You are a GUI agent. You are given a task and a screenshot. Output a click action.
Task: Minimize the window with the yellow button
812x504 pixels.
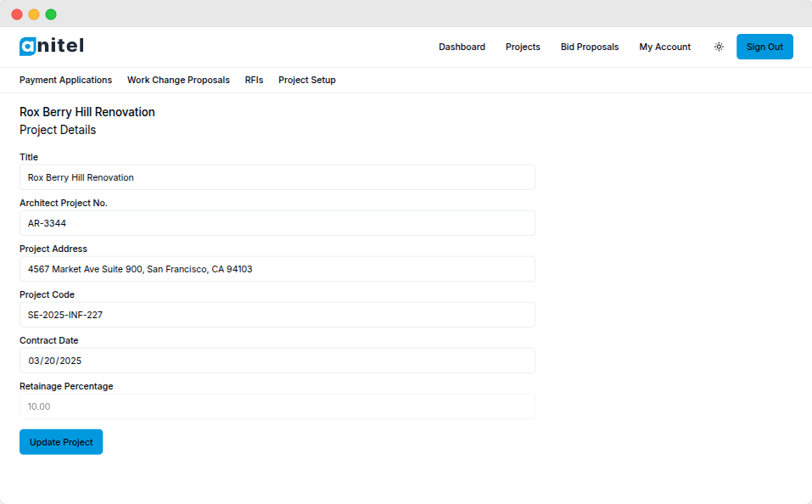pos(35,14)
